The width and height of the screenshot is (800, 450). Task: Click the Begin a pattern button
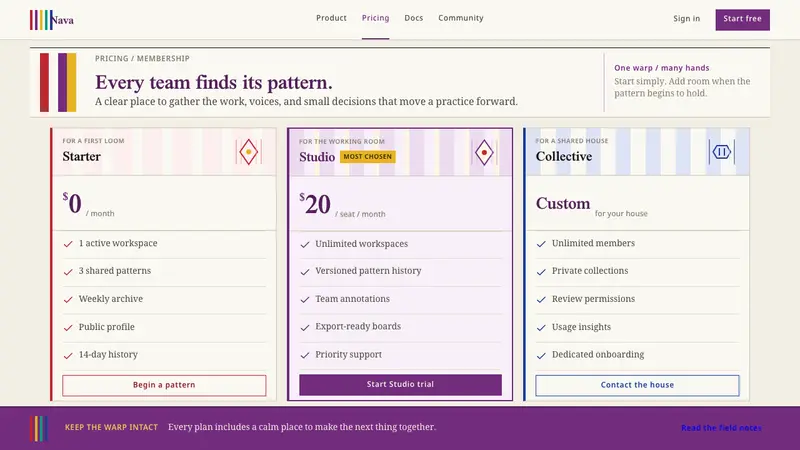coord(164,385)
